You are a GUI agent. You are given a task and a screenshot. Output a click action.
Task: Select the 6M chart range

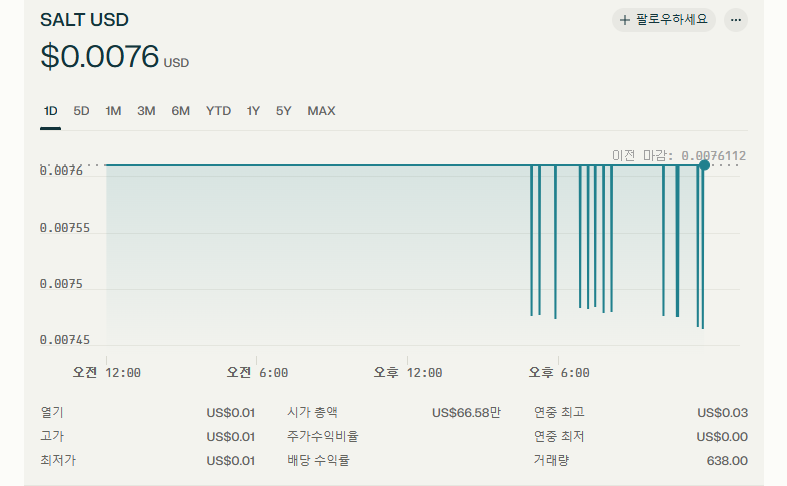(180, 111)
